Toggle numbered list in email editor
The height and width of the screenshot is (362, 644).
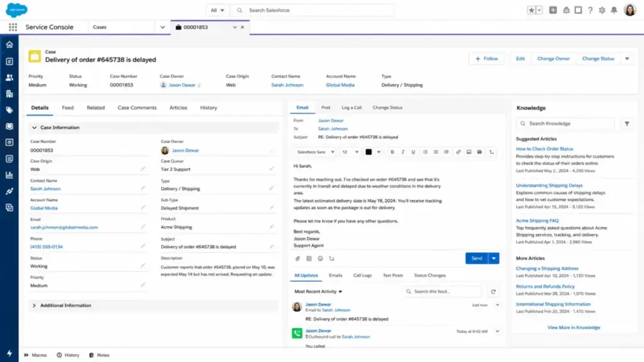pos(436,152)
